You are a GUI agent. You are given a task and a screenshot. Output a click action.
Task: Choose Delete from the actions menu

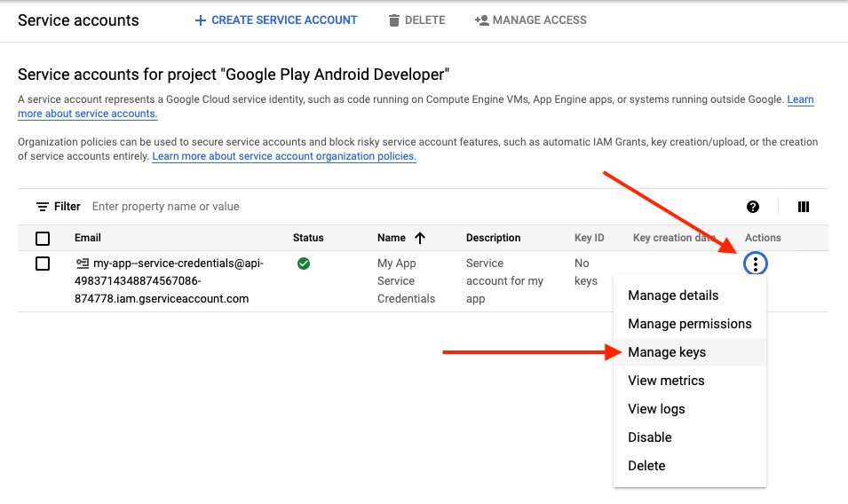690,466
